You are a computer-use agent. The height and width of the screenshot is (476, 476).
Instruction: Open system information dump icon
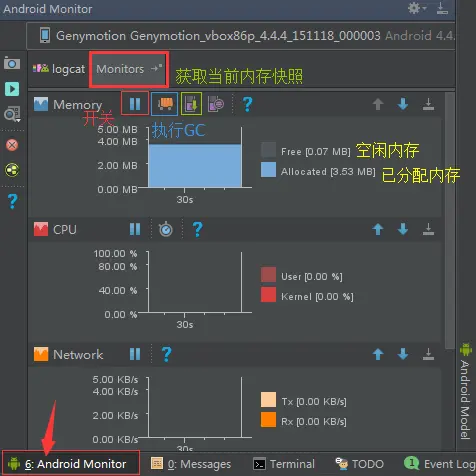click(x=12, y=114)
